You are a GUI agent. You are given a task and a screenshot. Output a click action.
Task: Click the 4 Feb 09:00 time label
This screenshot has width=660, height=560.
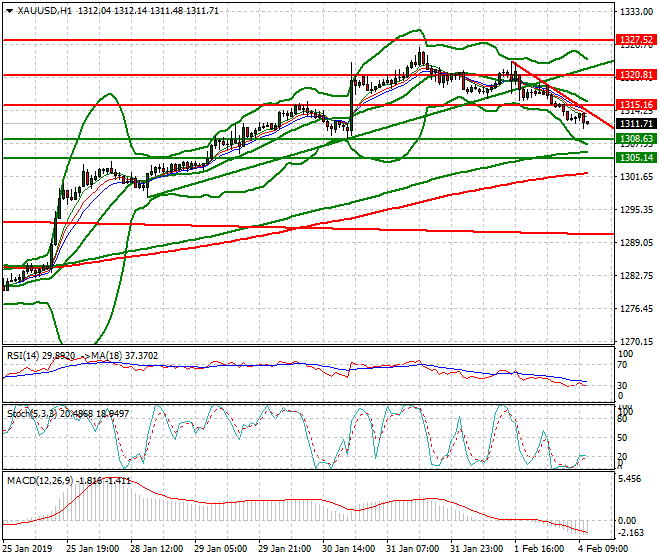pyautogui.click(x=603, y=549)
